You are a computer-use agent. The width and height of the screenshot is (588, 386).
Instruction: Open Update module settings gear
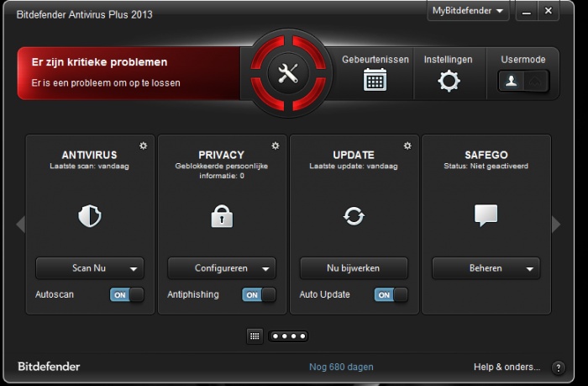coord(407,145)
